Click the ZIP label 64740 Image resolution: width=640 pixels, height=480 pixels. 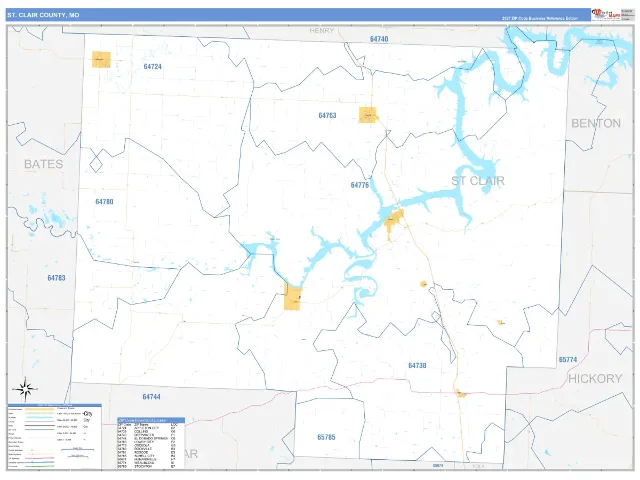point(379,39)
